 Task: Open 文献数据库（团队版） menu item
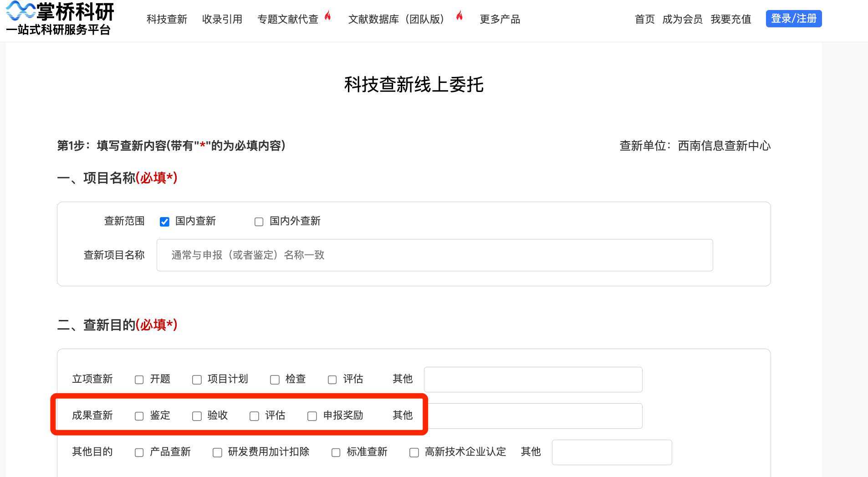tap(396, 19)
